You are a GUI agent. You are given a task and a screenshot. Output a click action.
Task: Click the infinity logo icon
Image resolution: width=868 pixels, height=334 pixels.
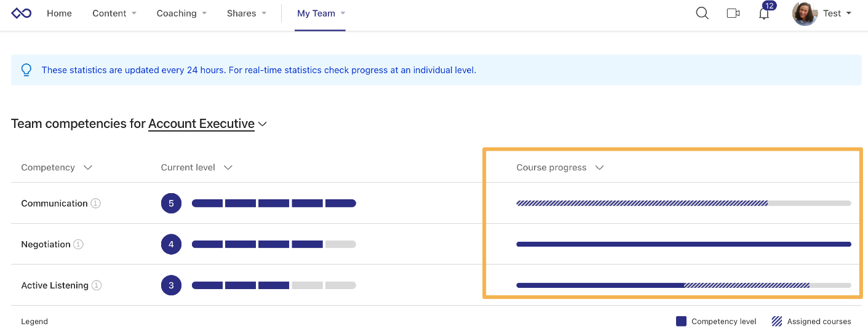[x=22, y=13]
